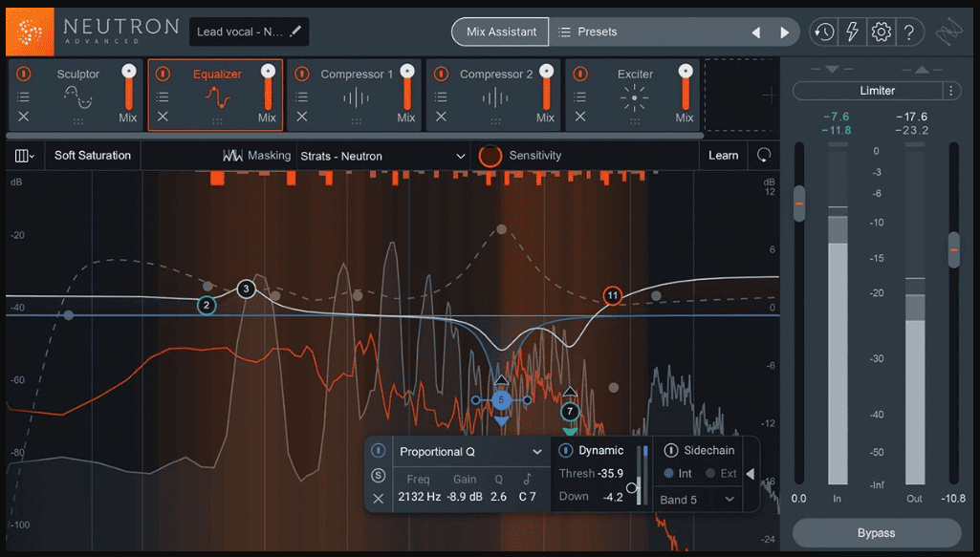This screenshot has height=557, width=980.
Task: Toggle band 5 power button
Action: coord(378,450)
